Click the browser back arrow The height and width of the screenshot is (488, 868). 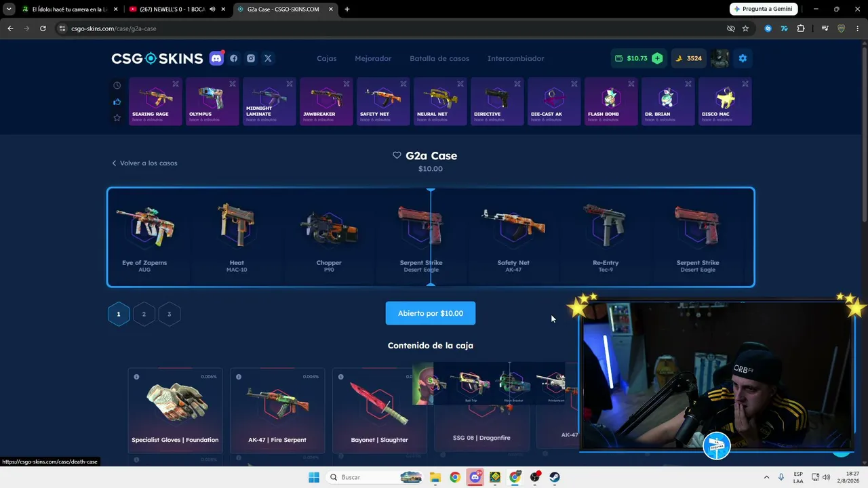pyautogui.click(x=10, y=28)
